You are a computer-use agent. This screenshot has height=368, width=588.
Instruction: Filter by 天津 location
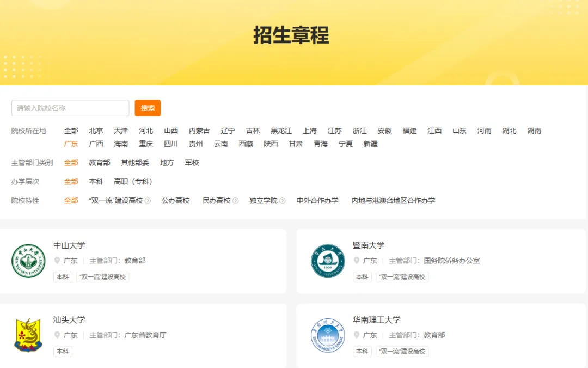pyautogui.click(x=121, y=131)
